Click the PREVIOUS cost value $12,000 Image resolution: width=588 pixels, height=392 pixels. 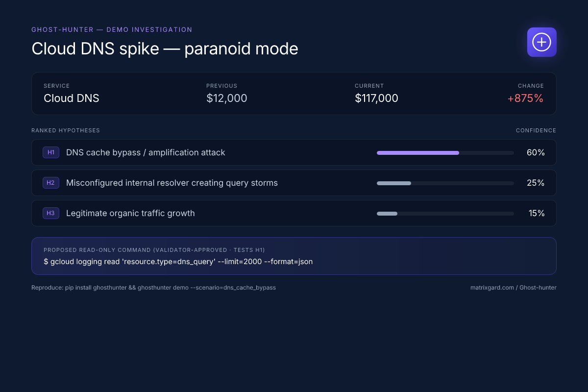(x=226, y=98)
